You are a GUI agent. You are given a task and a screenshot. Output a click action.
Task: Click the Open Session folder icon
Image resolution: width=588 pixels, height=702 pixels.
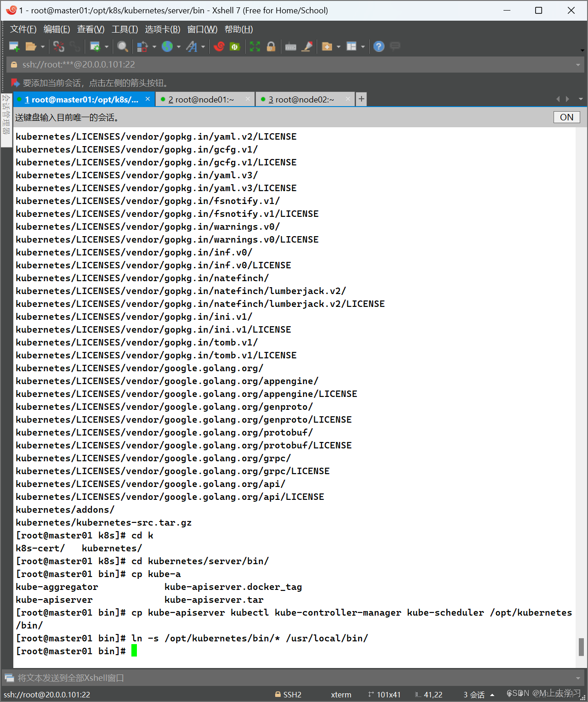point(31,46)
